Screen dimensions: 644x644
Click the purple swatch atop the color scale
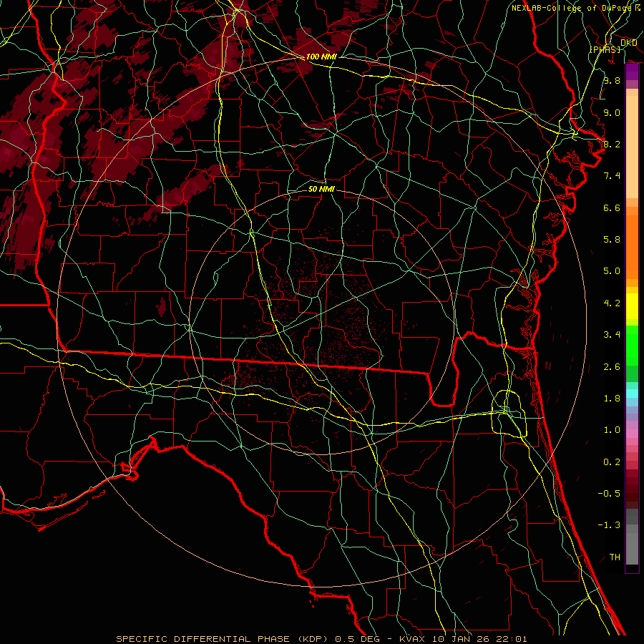[632, 72]
